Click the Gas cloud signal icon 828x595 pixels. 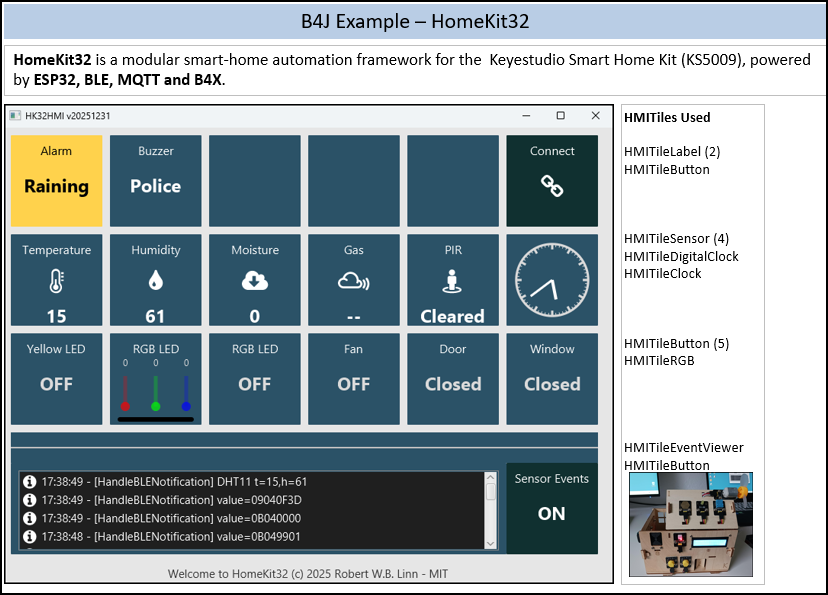[353, 281]
